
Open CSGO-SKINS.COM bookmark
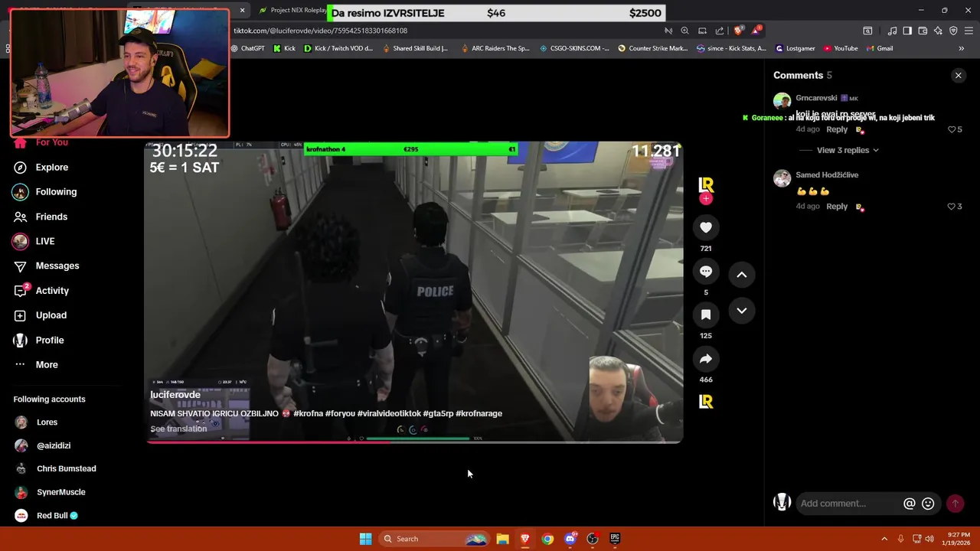tap(574, 48)
